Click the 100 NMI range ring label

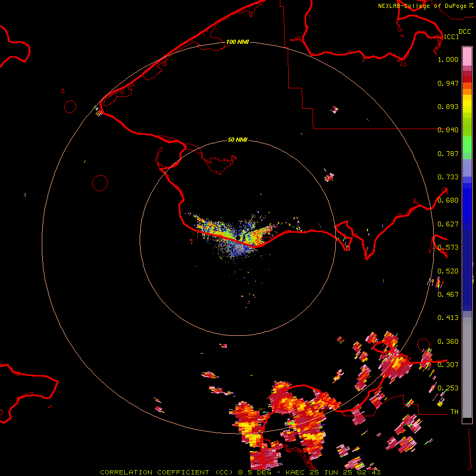237,42
